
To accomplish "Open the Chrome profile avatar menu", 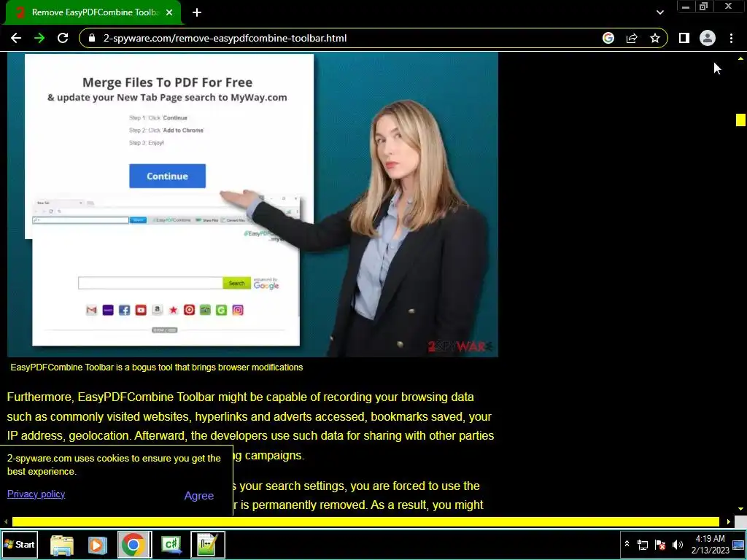I will click(x=708, y=38).
